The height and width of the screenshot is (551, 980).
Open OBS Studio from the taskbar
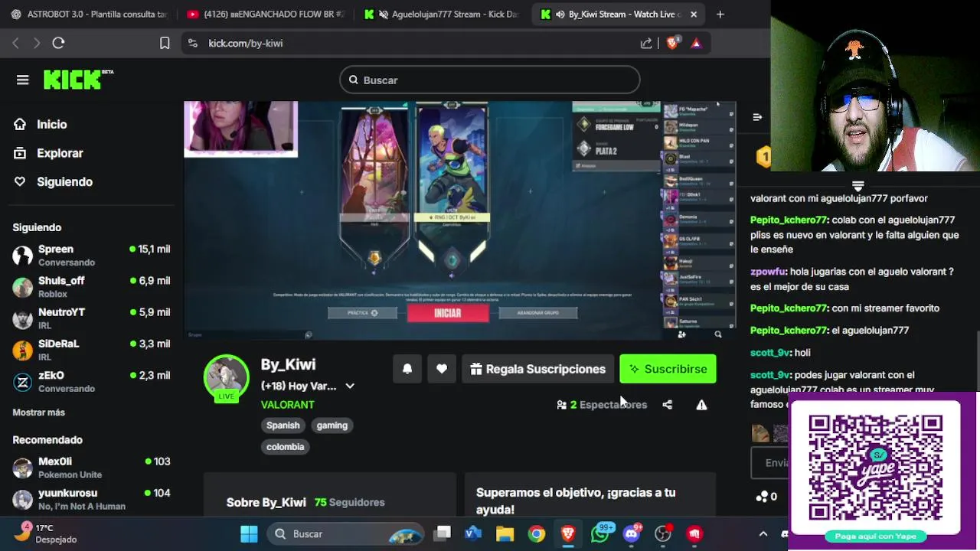click(x=663, y=533)
